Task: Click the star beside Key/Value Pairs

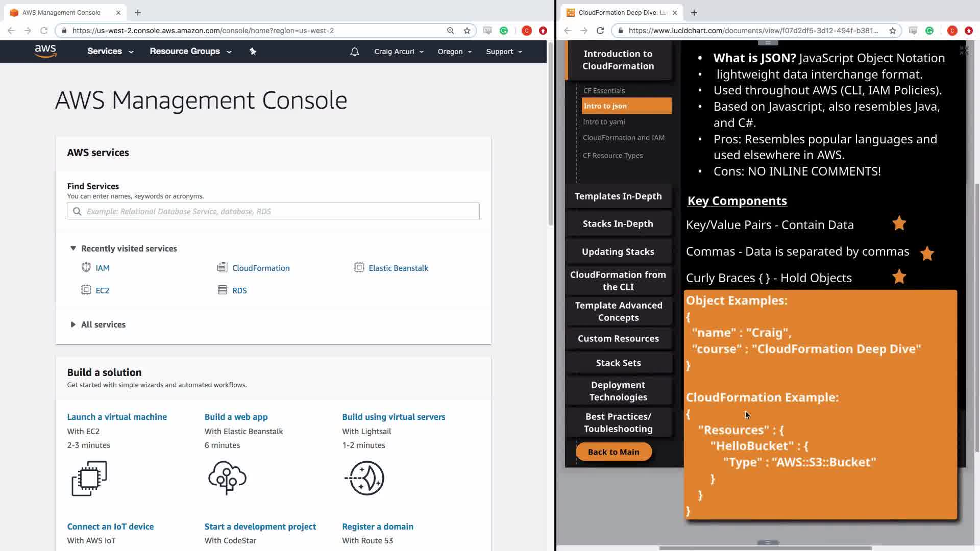Action: pos(899,223)
